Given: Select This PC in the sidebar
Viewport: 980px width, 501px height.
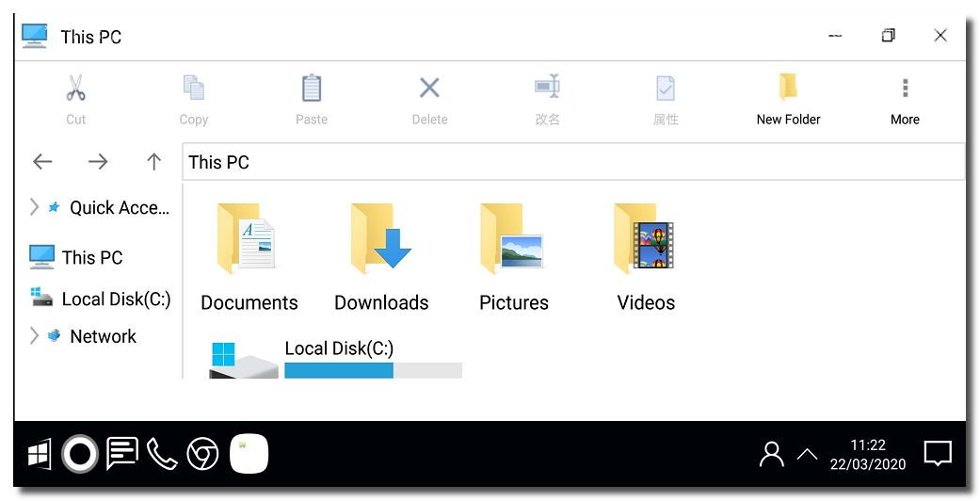Looking at the screenshot, I should click(x=76, y=256).
